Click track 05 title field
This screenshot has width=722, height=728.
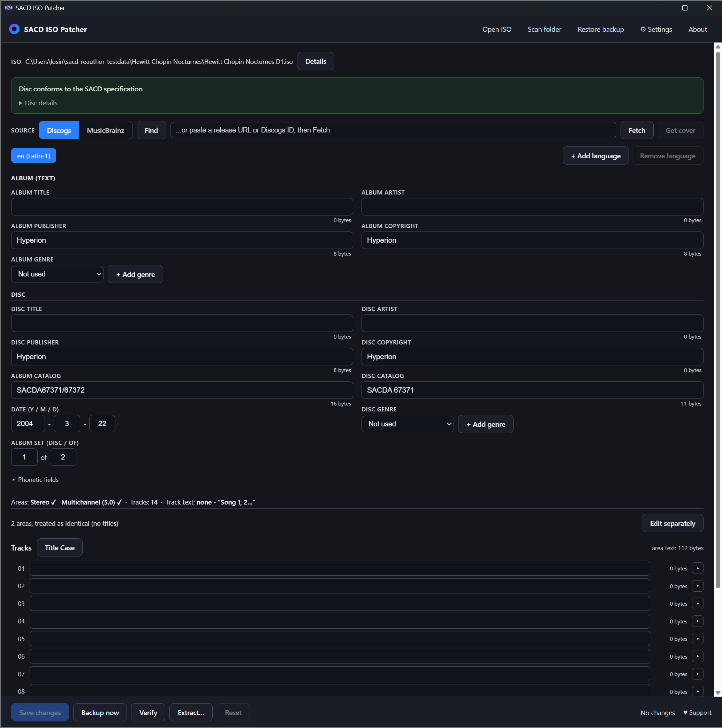[x=340, y=639]
